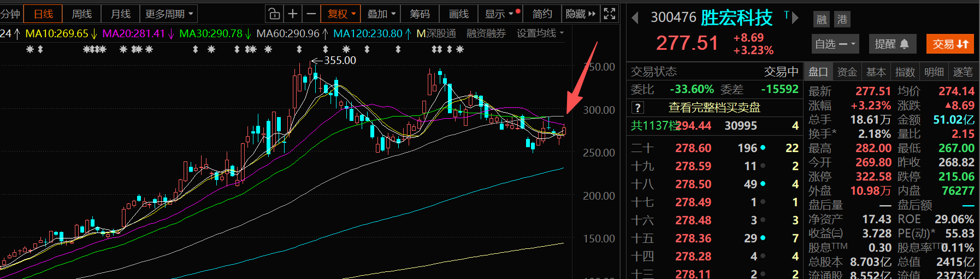Switch to 指数 index tab
Image resolution: width=980 pixels, height=279 pixels.
pyautogui.click(x=905, y=72)
